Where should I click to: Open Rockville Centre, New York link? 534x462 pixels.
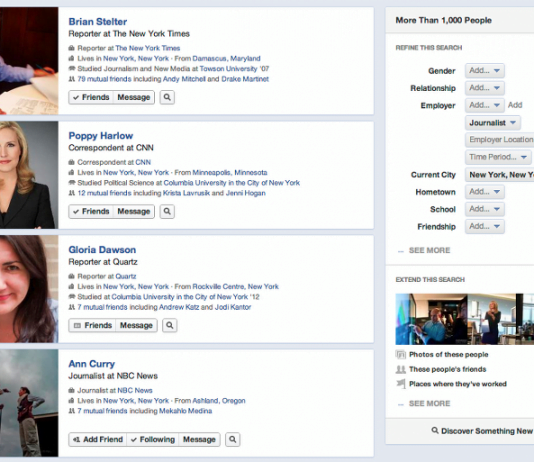(x=235, y=287)
